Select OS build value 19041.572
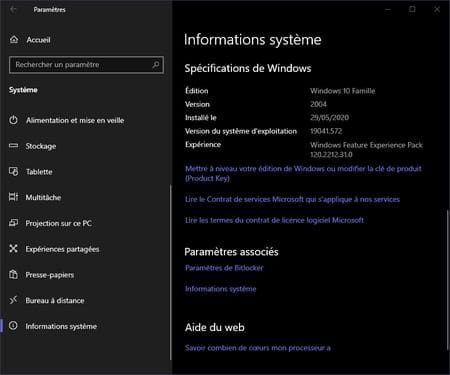Viewport: 450px width, 375px height. click(x=326, y=131)
